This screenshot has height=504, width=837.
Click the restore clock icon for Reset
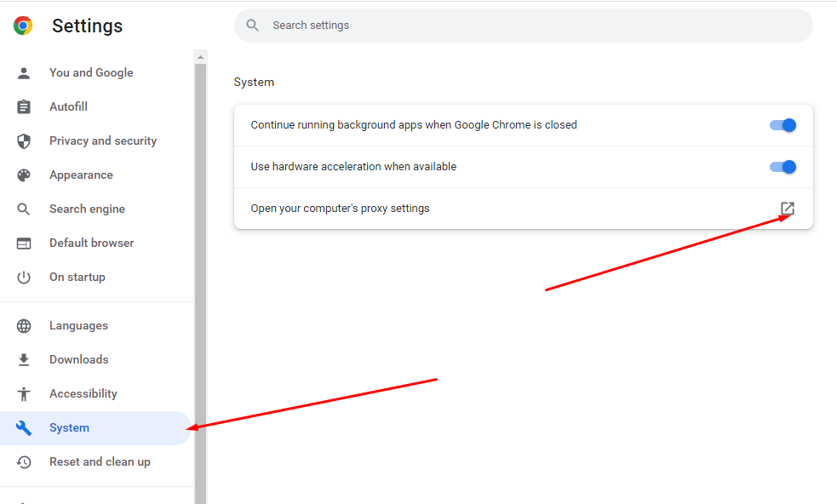point(24,461)
